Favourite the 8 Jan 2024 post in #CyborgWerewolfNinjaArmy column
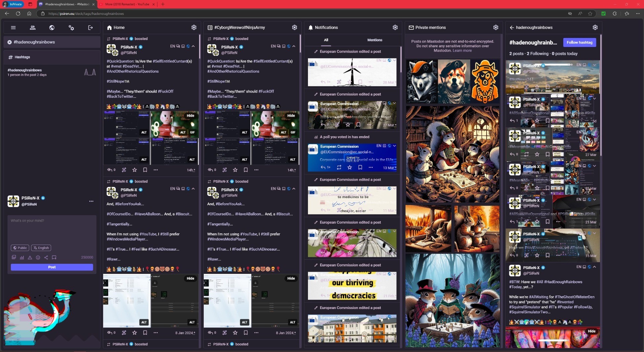Image resolution: width=644 pixels, height=352 pixels. click(235, 332)
